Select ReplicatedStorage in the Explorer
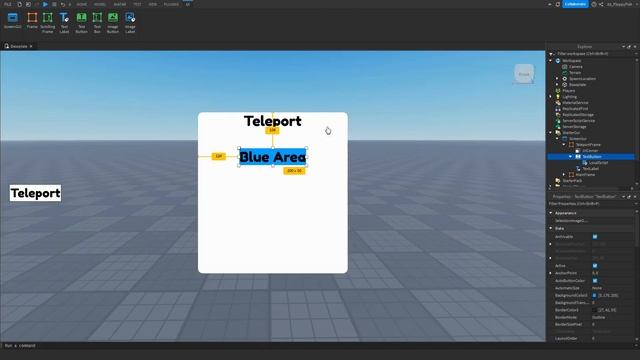The height and width of the screenshot is (360, 640). coord(578,115)
